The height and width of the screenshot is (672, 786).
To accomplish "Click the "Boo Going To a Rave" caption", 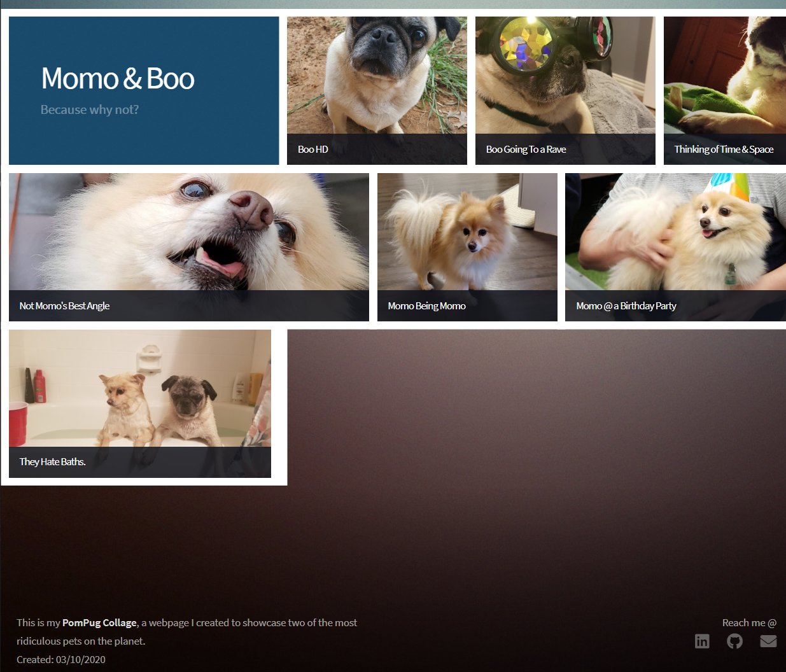I will tap(526, 150).
